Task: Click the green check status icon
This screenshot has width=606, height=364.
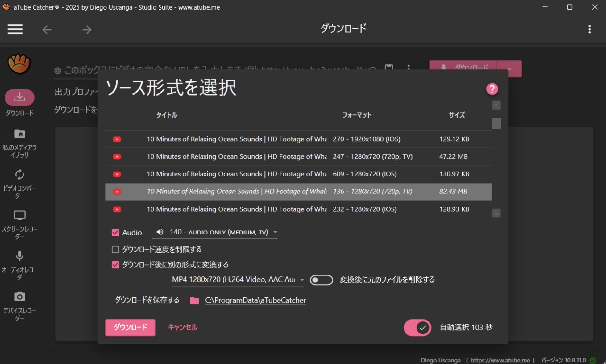Action: (592, 360)
